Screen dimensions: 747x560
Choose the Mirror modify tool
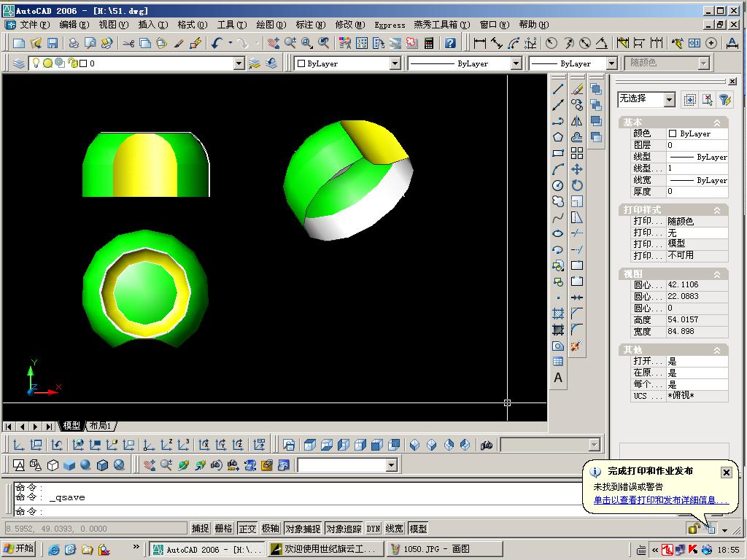pyautogui.click(x=577, y=121)
